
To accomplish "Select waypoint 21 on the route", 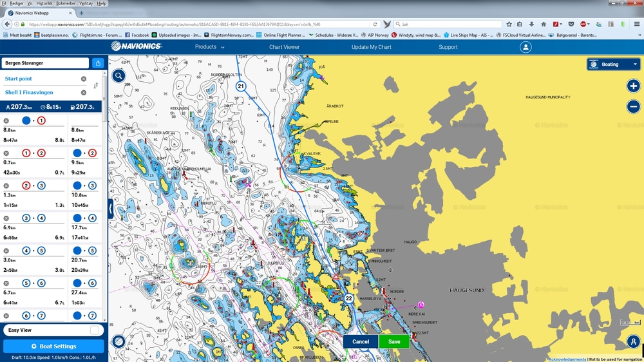I will coord(241,86).
